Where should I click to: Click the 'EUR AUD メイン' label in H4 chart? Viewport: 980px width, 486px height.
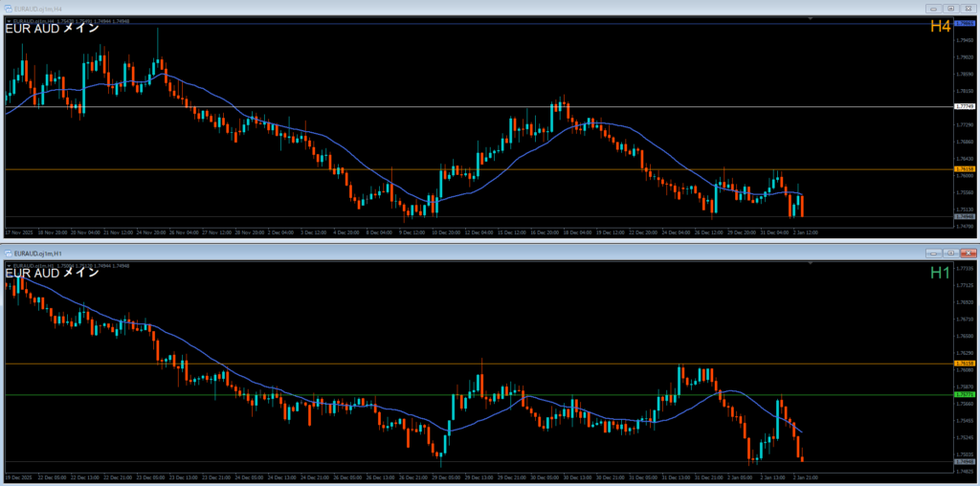pos(52,28)
